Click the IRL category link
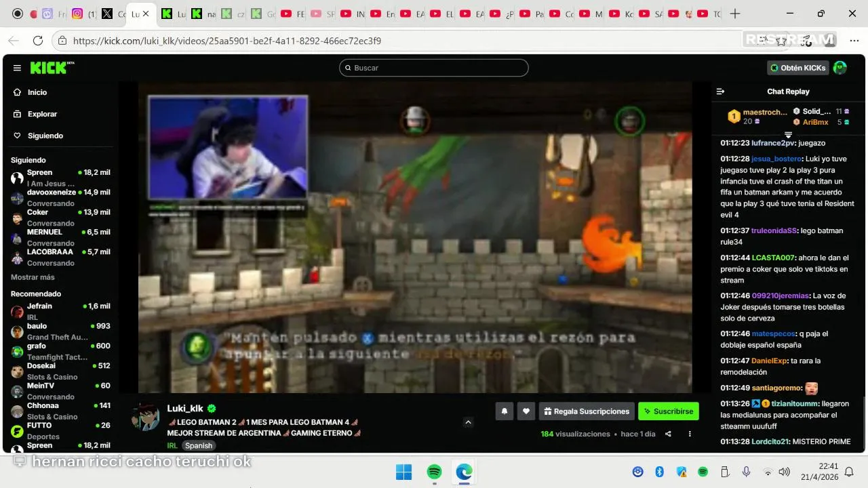868x488 pixels. click(x=172, y=445)
